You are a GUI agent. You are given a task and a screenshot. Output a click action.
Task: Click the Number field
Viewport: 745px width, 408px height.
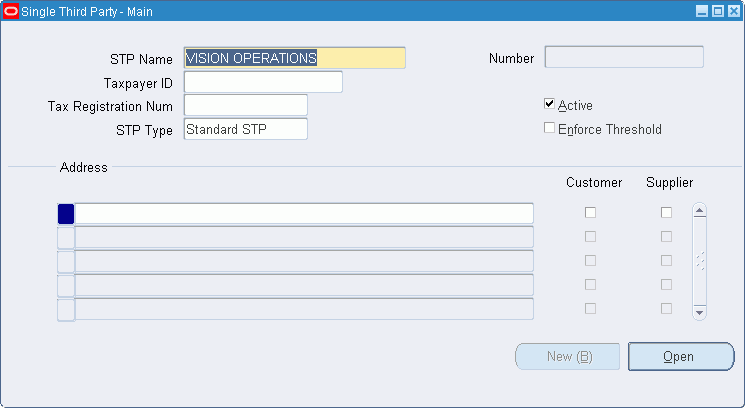pyautogui.click(x=624, y=57)
